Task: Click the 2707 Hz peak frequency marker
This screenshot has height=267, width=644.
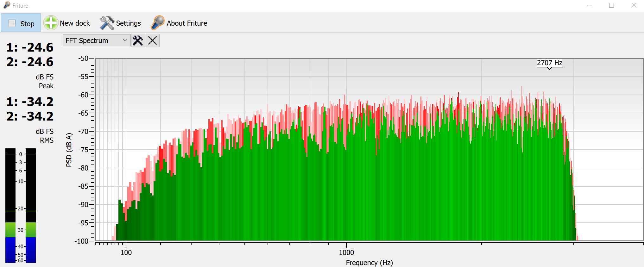Action: pyautogui.click(x=549, y=63)
